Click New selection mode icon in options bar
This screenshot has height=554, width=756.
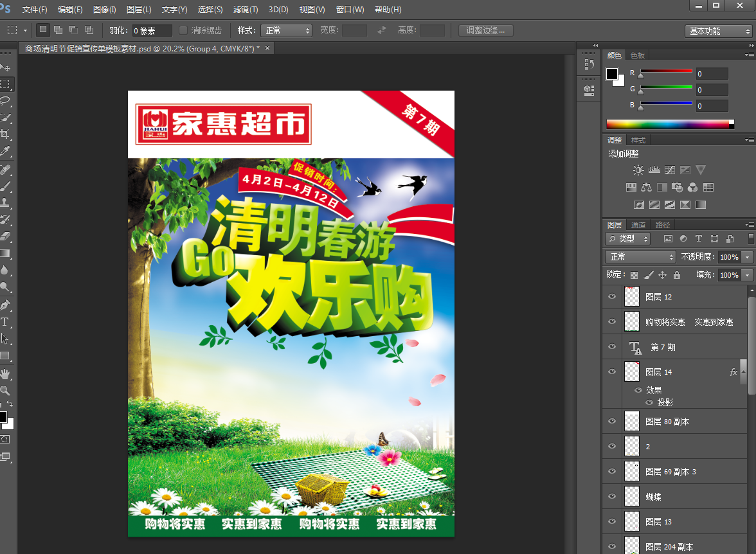(x=43, y=30)
